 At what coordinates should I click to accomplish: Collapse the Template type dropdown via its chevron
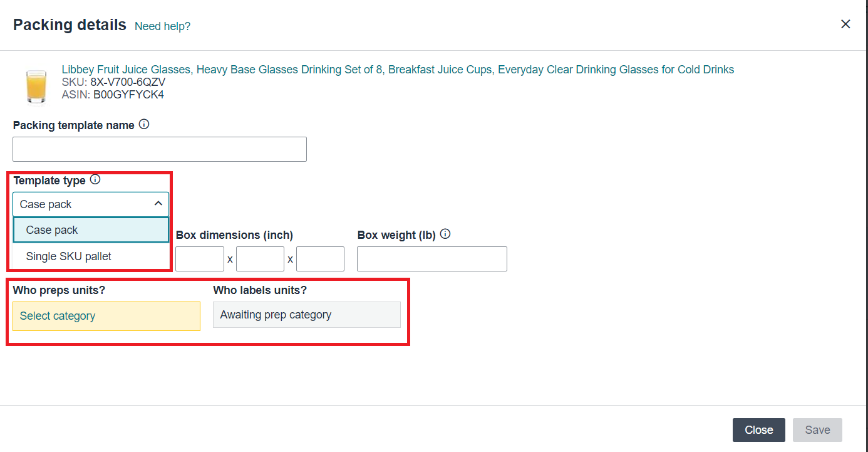[x=158, y=204]
